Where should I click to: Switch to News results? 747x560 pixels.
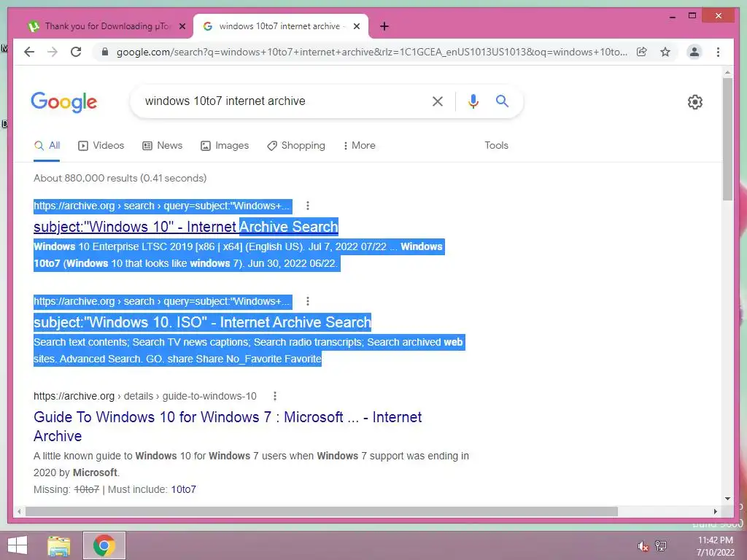(163, 145)
